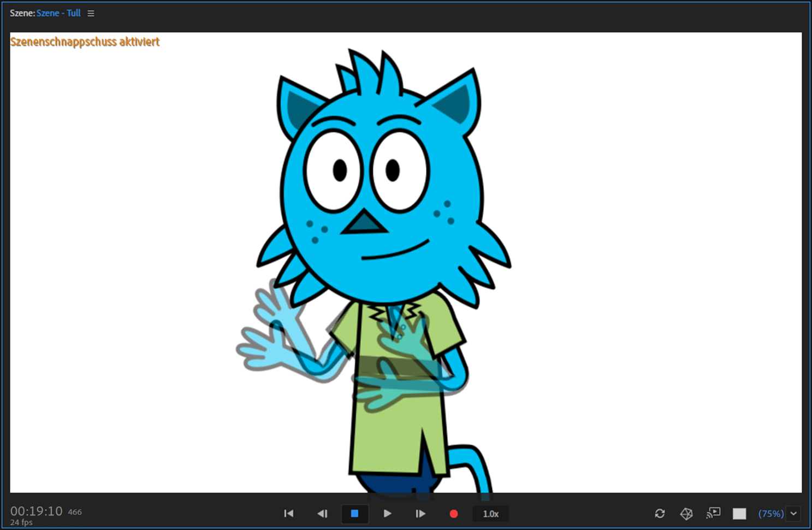Screen dimensions: 812x530
Task: Click the 00:19:10 timecode display
Action: (37, 511)
